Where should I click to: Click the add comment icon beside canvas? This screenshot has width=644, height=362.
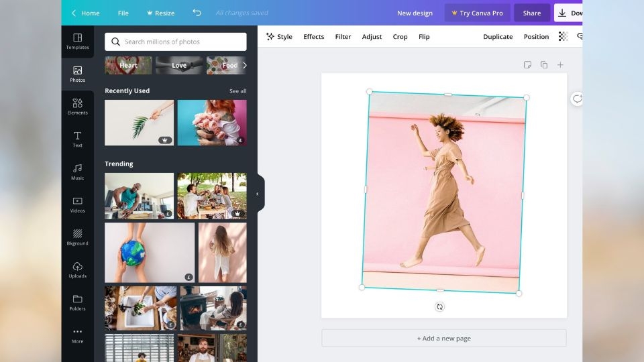[577, 99]
